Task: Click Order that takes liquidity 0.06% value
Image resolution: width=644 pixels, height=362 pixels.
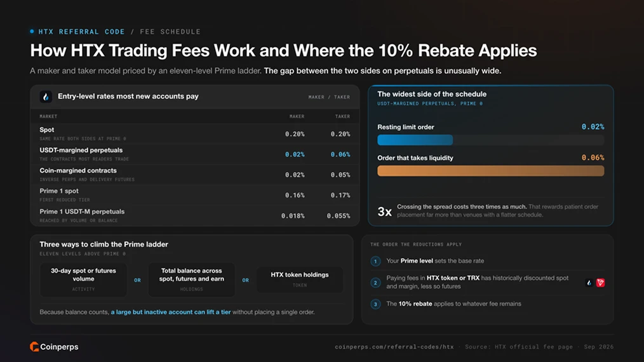Action: (x=593, y=158)
